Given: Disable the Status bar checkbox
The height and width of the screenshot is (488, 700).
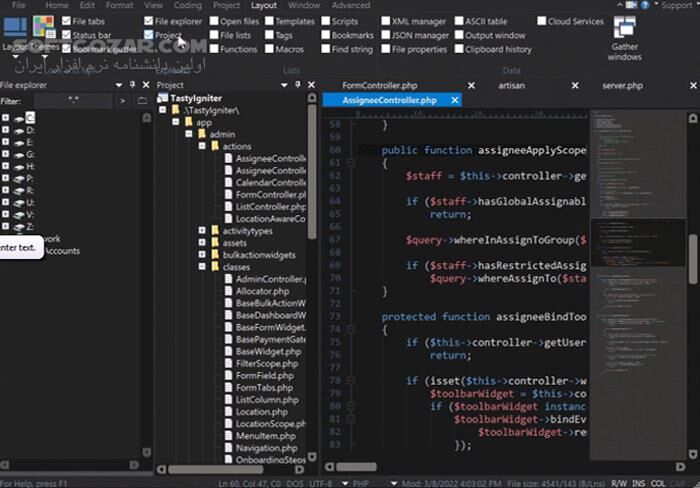Looking at the screenshot, I should [x=66, y=35].
